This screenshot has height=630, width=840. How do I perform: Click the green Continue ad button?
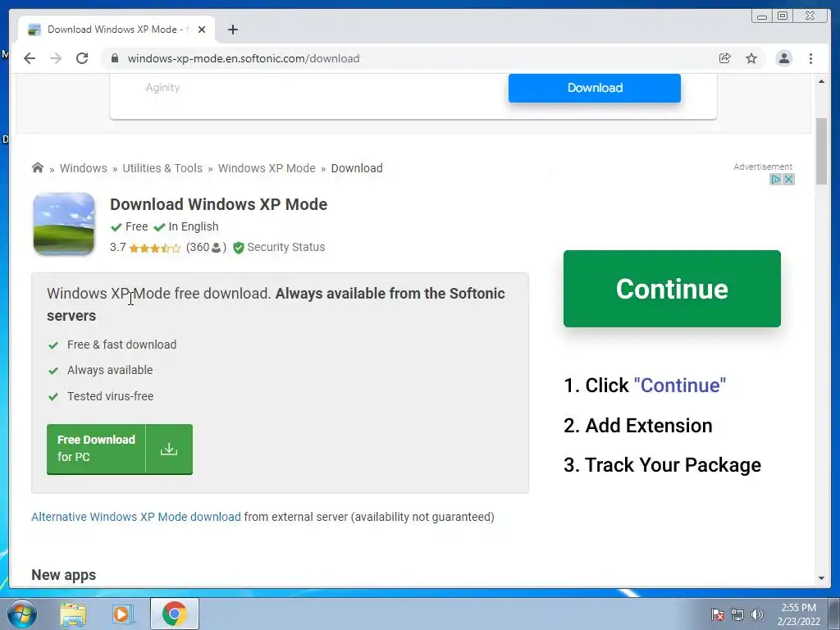tap(672, 289)
